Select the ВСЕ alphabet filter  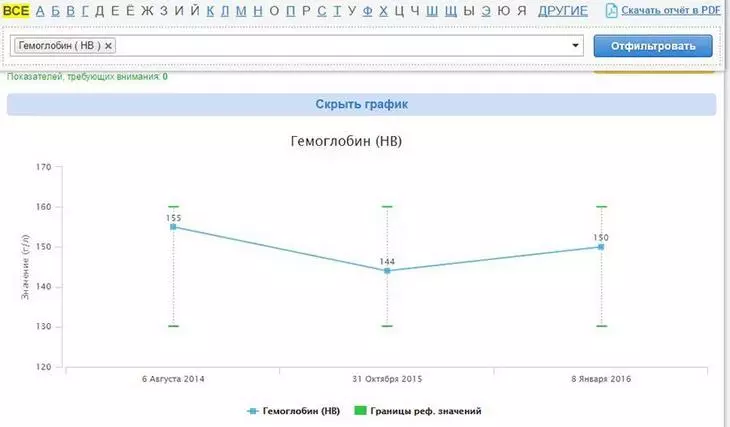(x=16, y=10)
